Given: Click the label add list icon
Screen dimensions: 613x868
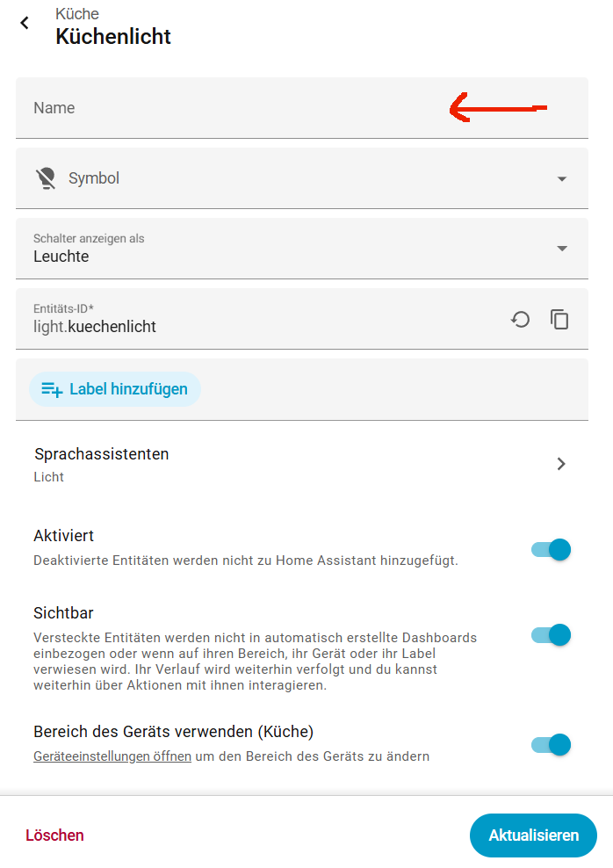Looking at the screenshot, I should click(x=52, y=389).
